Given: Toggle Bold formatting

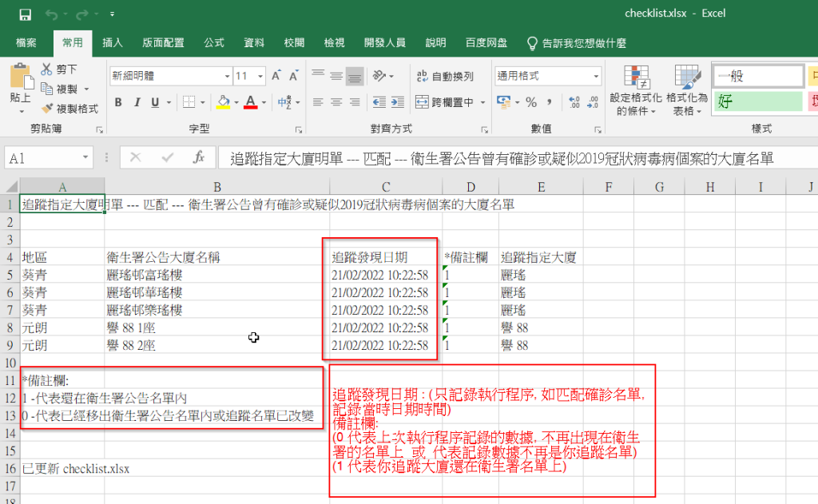Looking at the screenshot, I should click(x=118, y=102).
